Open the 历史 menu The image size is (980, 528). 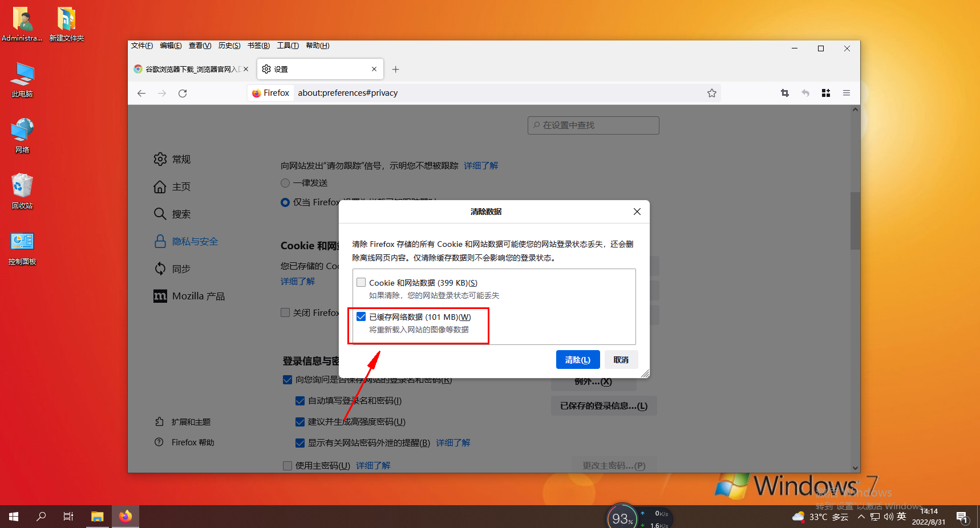point(229,46)
